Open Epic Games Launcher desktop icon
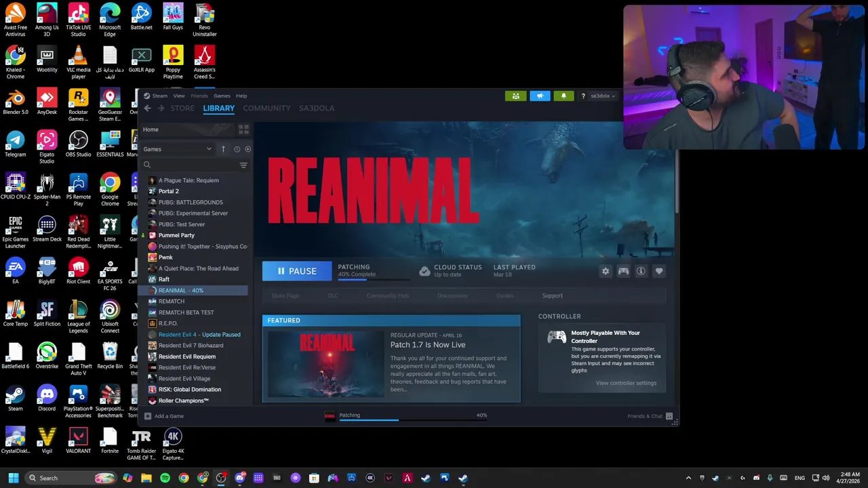 15,232
